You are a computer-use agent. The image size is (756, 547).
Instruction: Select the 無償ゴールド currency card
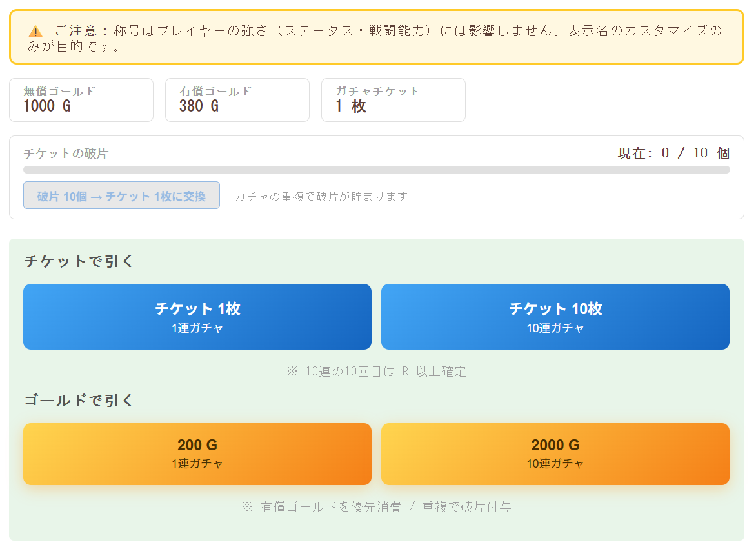(81, 99)
